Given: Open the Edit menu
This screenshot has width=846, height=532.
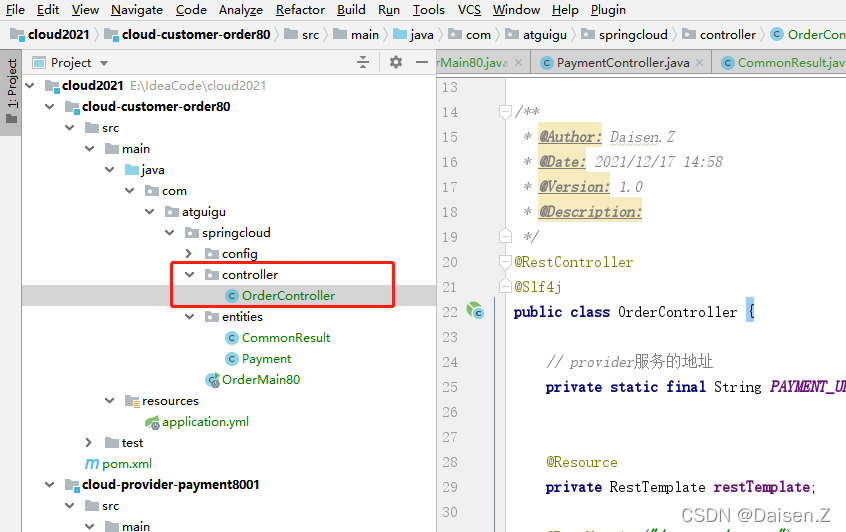Looking at the screenshot, I should click(48, 10).
